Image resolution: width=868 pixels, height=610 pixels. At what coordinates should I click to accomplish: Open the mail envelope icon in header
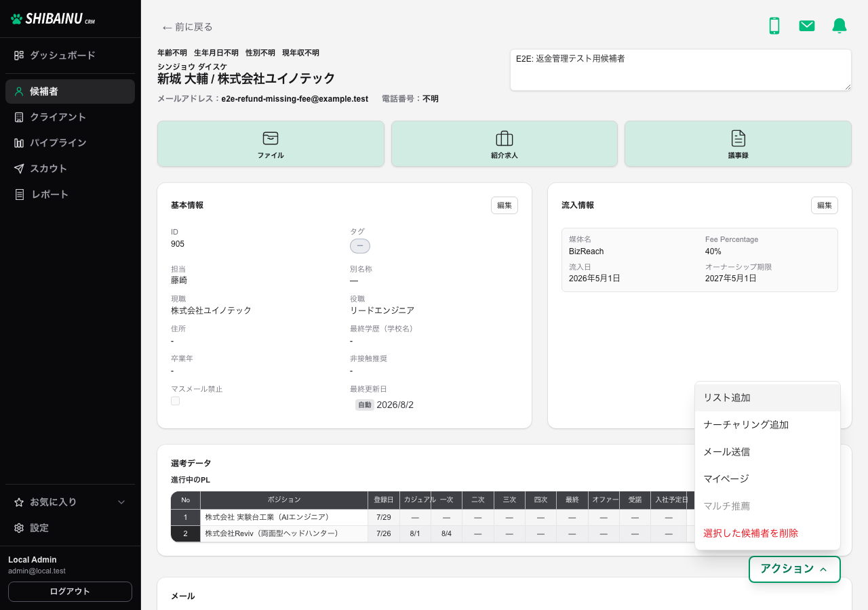coord(806,26)
